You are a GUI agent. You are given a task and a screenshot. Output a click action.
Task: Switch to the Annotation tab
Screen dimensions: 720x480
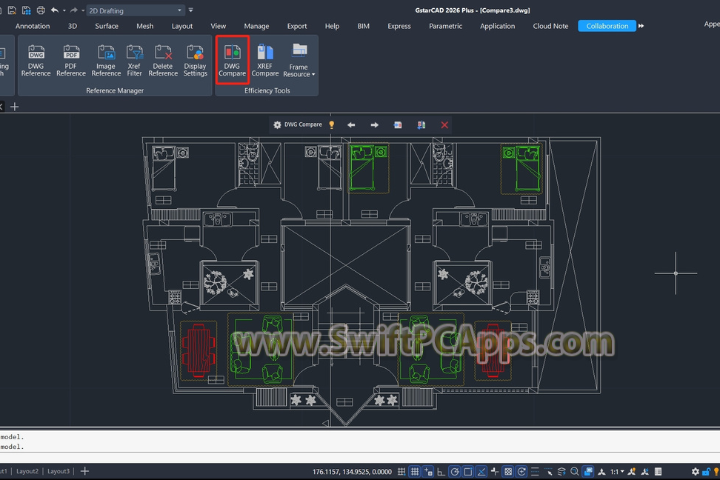click(33, 26)
